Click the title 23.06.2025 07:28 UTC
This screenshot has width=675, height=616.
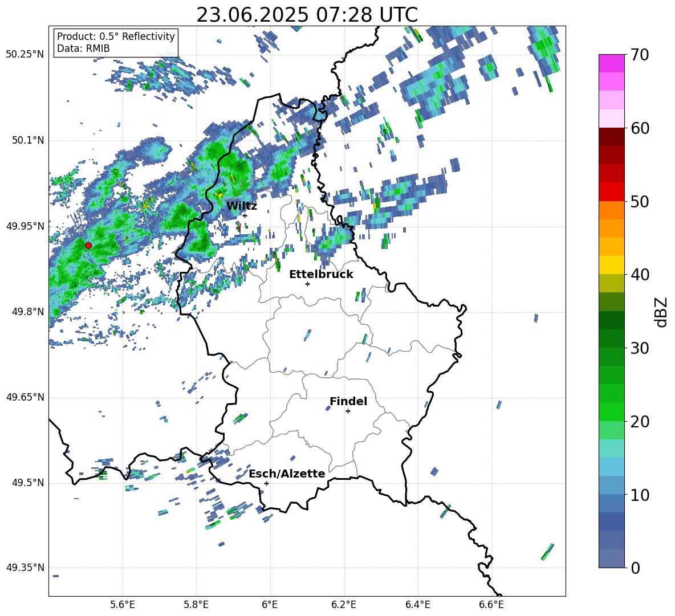coord(307,15)
